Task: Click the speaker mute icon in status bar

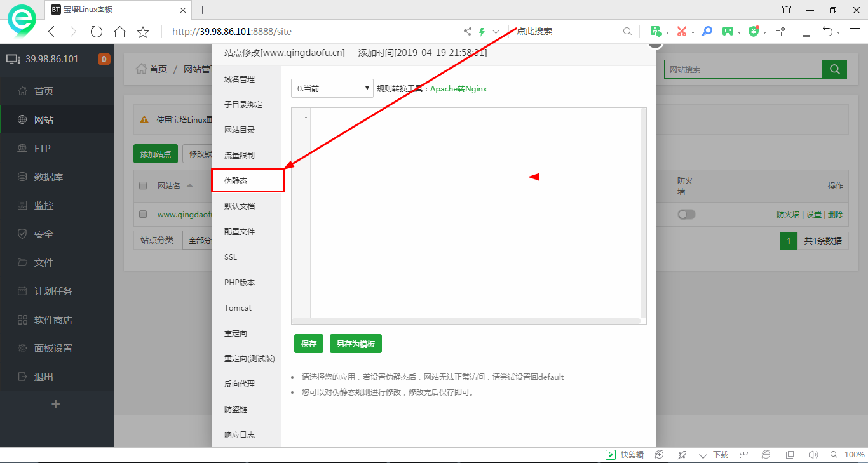Action: pos(813,455)
